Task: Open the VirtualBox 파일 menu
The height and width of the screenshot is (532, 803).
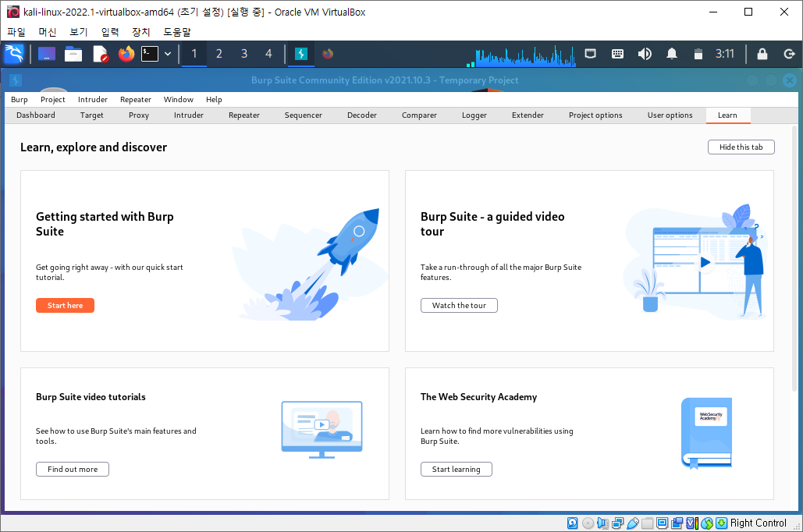Action: [x=16, y=32]
